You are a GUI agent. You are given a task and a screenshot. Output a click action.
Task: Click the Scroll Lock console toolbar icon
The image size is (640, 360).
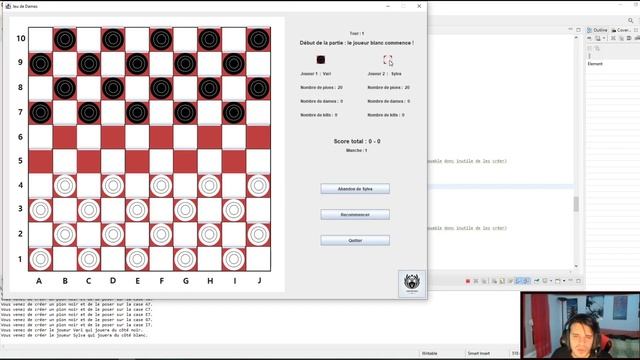(x=502, y=281)
